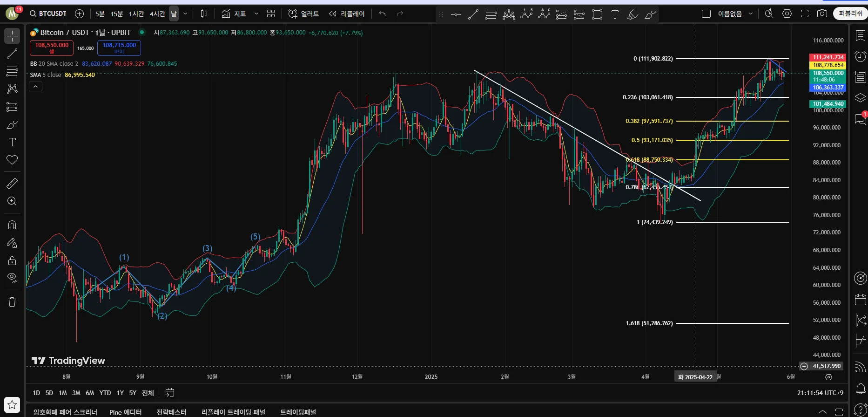
Task: Toggle lock all drawings
Action: click(x=12, y=260)
